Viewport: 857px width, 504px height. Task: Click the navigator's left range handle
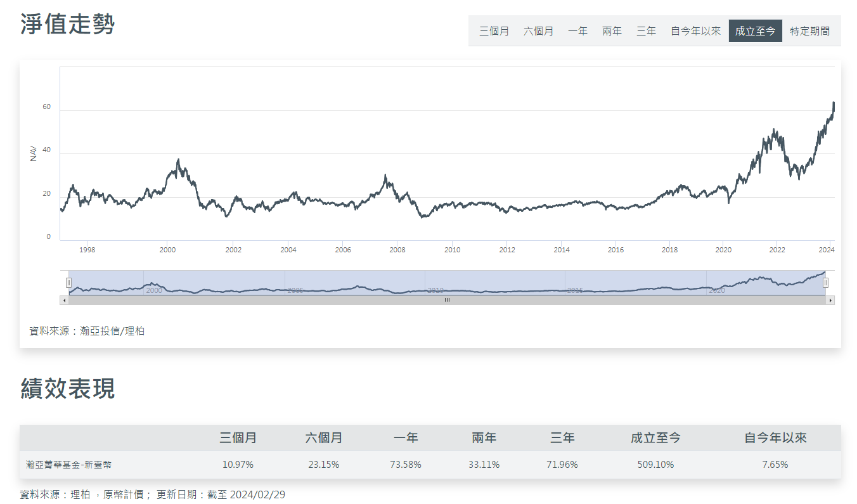(68, 283)
